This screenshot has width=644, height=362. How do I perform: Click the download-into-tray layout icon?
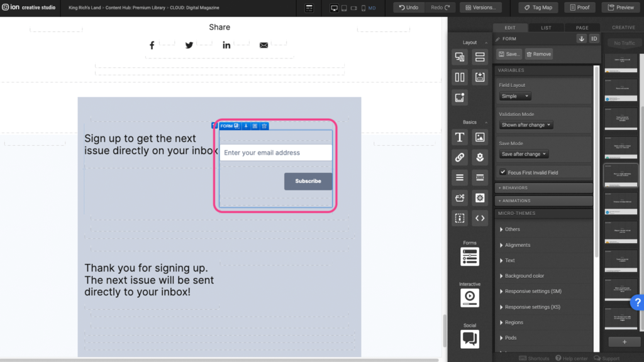(480, 77)
